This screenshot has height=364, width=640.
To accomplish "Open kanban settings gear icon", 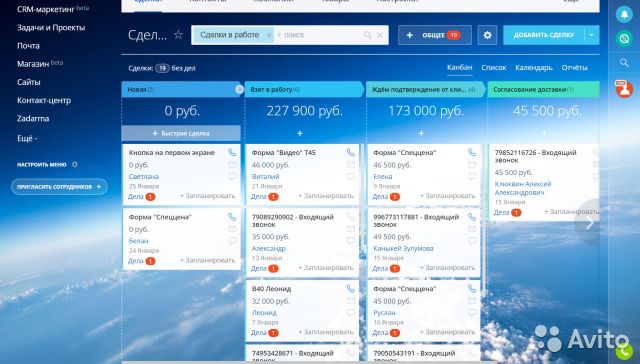I will 487,35.
